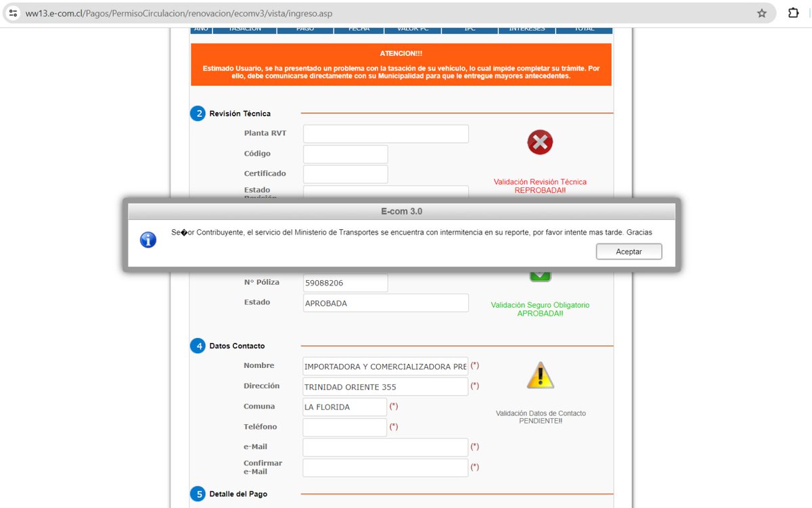Click the Comuna field LA FLORIDA

(345, 407)
